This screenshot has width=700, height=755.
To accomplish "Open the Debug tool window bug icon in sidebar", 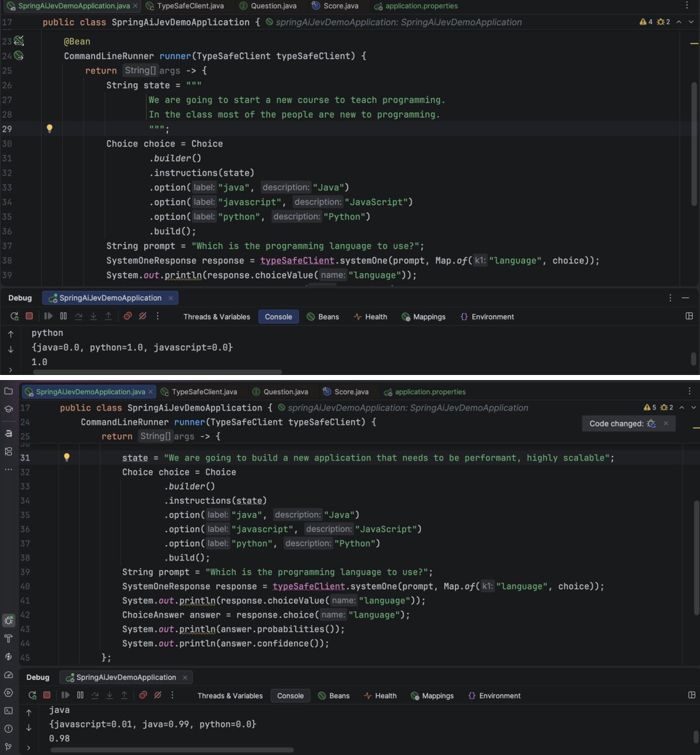I will 8,620.
